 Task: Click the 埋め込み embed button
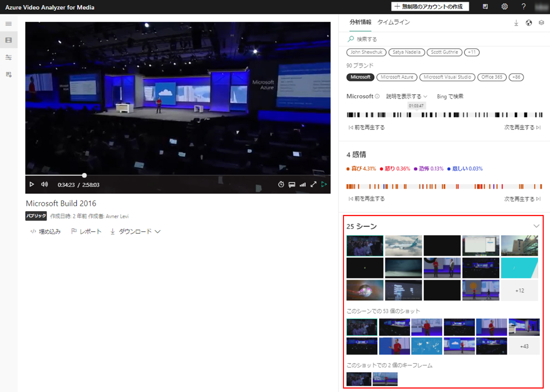(x=45, y=232)
